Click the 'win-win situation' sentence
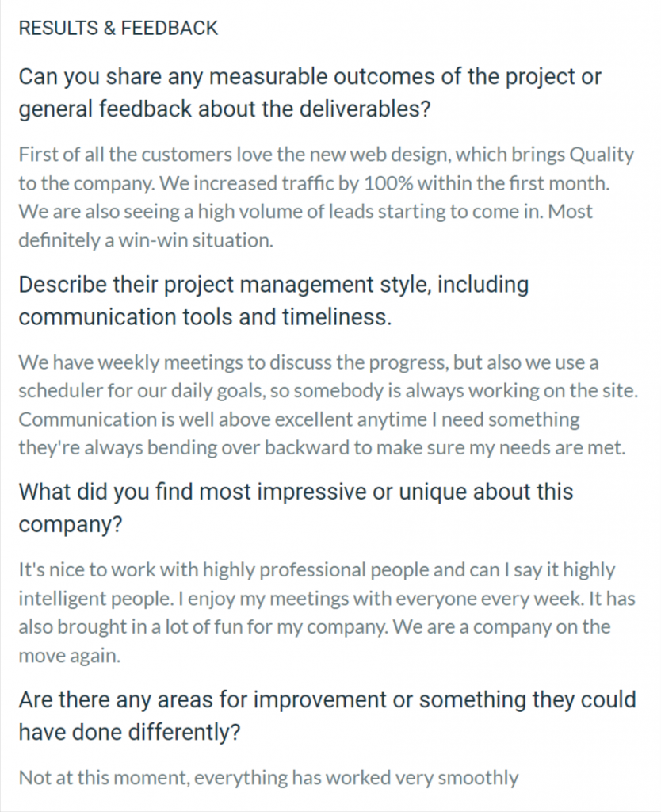Image resolution: width=661 pixels, height=812 pixels. 146,240
